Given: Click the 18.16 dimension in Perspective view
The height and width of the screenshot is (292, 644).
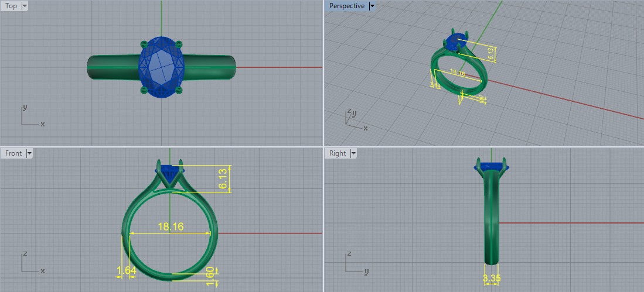Looking at the screenshot, I should pyautogui.click(x=458, y=73).
